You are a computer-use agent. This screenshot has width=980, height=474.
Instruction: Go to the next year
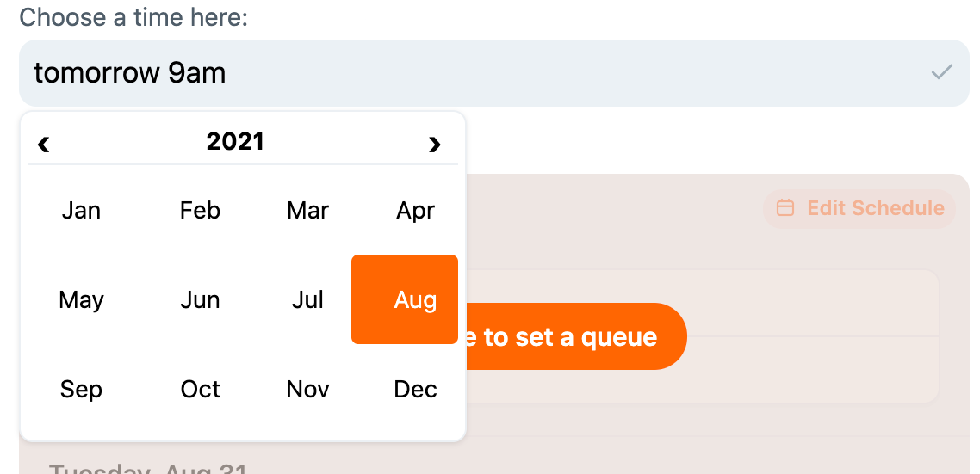pyautogui.click(x=434, y=143)
